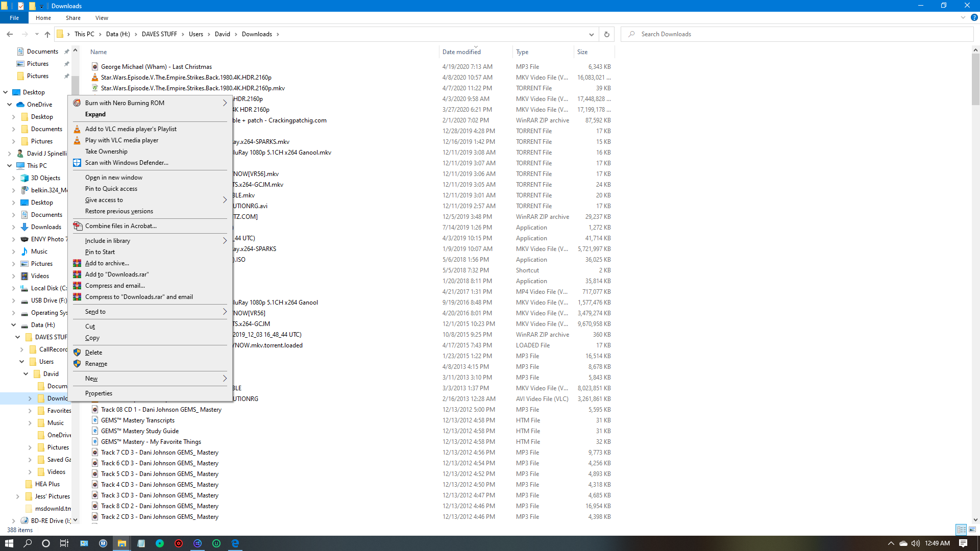Open the File Explorer Help icon
The image size is (980, 551).
coord(974,17)
